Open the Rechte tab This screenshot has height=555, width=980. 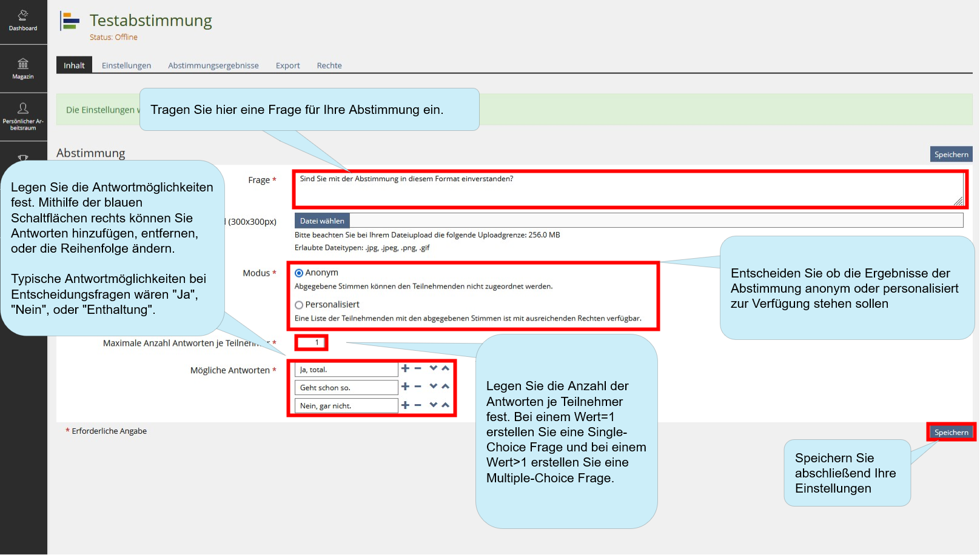pyautogui.click(x=329, y=65)
